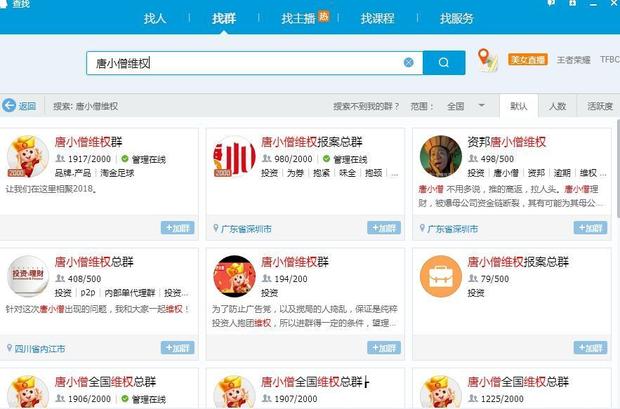Click 加群 for 唐小僧维权总群 408/500
Viewport: 620px width, 409px height.
(178, 348)
